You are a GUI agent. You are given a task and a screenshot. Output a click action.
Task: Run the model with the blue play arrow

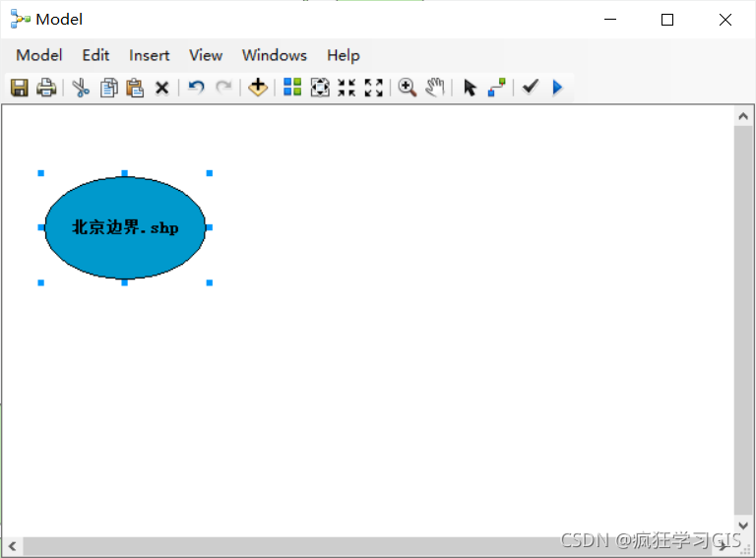557,88
